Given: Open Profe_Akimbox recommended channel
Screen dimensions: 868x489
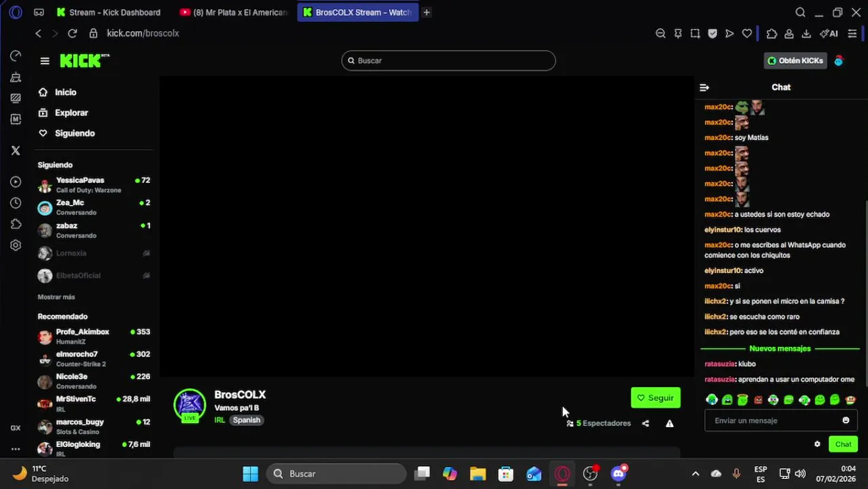Looking at the screenshot, I should [x=94, y=336].
